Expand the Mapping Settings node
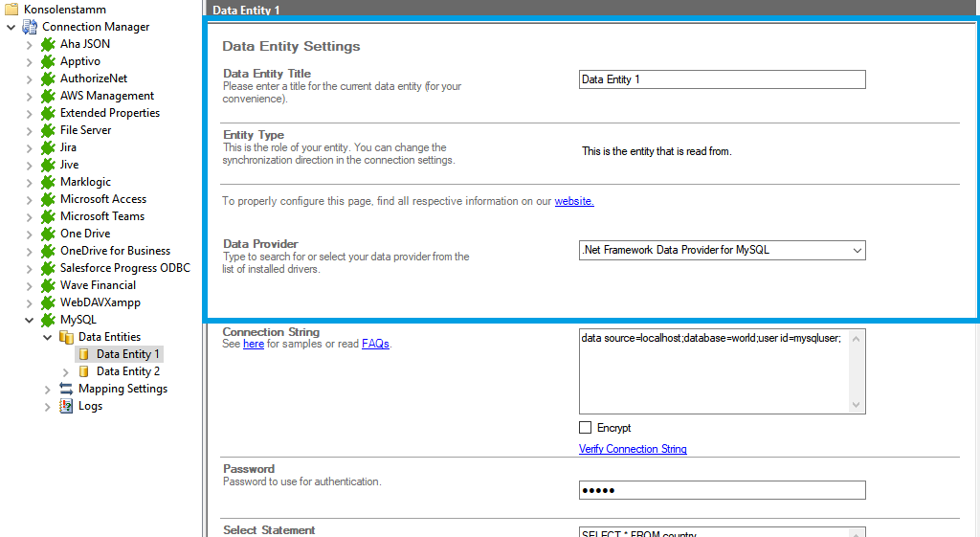The width and height of the screenshot is (980, 537). [x=48, y=389]
